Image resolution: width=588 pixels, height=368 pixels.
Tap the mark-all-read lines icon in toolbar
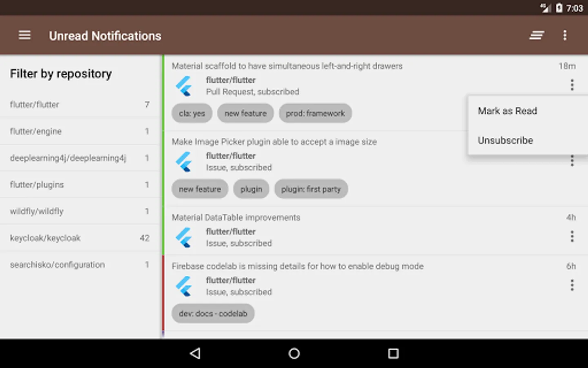(537, 36)
